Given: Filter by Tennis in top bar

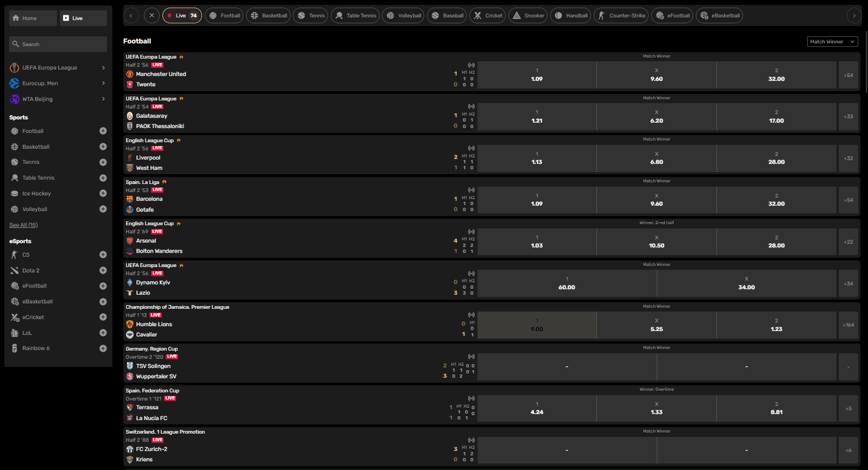Looking at the screenshot, I should coord(311,16).
